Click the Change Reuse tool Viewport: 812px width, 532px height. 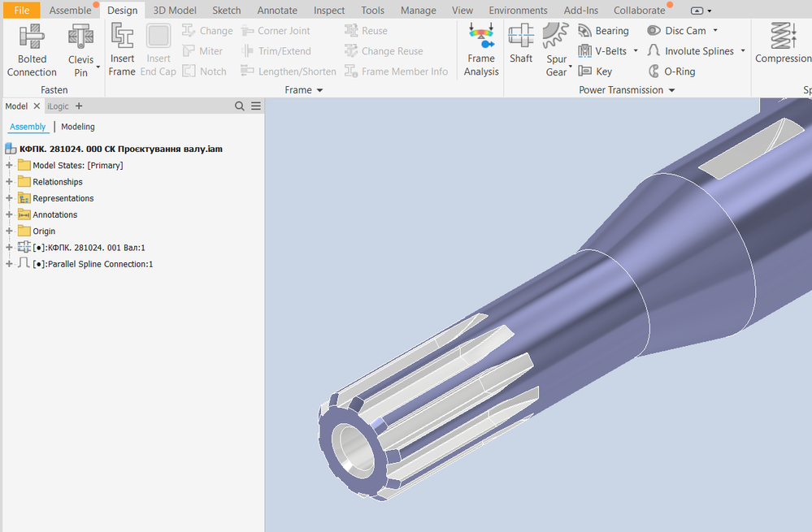pyautogui.click(x=383, y=50)
